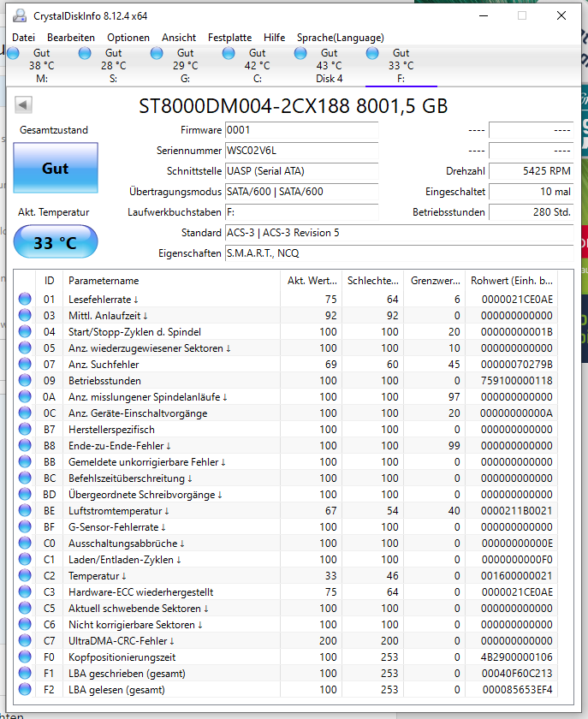The height and width of the screenshot is (719, 588).
Task: Open the Hilfe menu
Action: (x=274, y=38)
